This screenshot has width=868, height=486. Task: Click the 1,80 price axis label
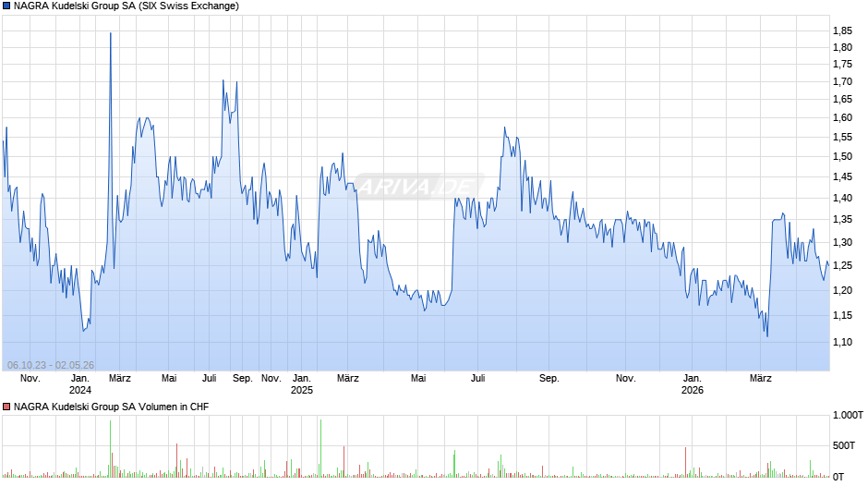click(842, 48)
